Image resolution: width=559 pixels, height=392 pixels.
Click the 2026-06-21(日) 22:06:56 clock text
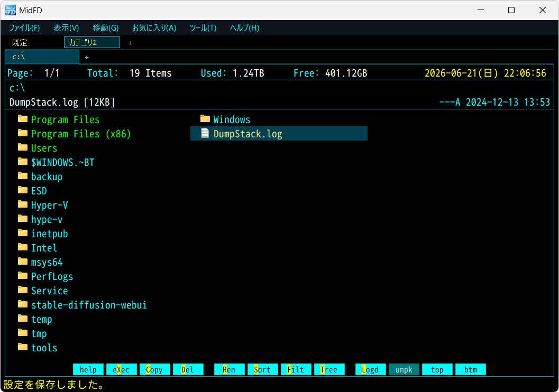(485, 73)
